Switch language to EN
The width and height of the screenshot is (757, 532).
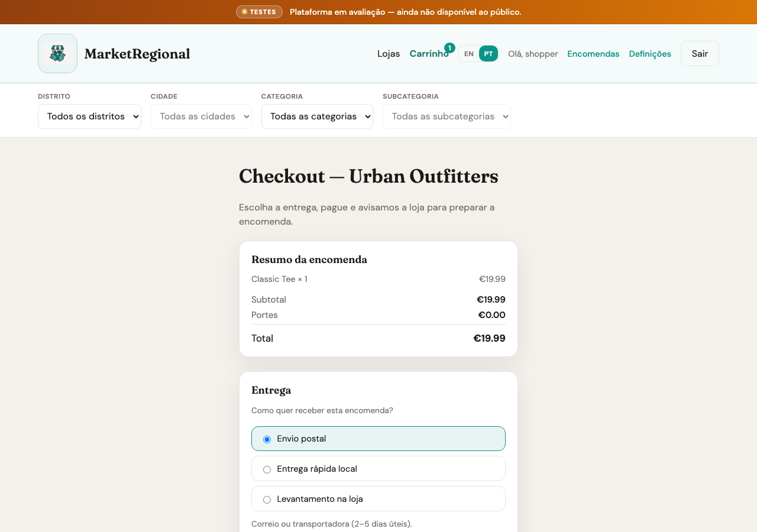[x=469, y=54]
